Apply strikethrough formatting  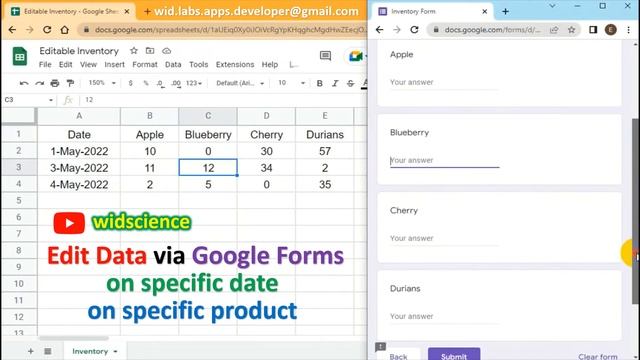click(x=350, y=83)
